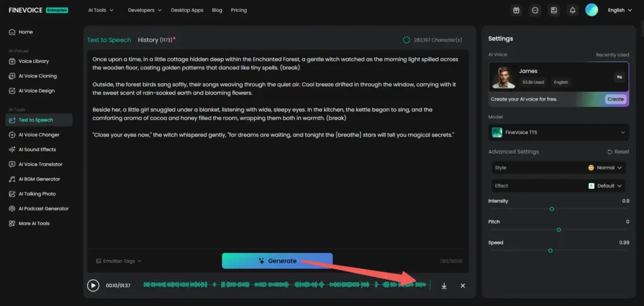The image size is (644, 306).
Task: Swap the James AI voice
Action: (619, 77)
